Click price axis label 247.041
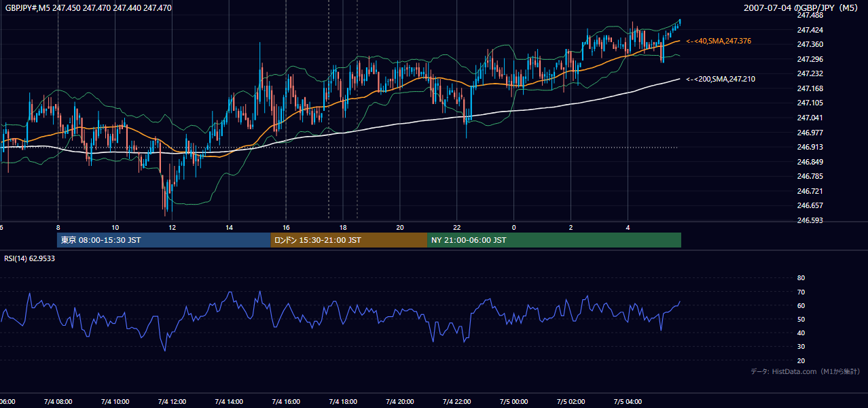This screenshot has height=408, width=868. (810, 118)
